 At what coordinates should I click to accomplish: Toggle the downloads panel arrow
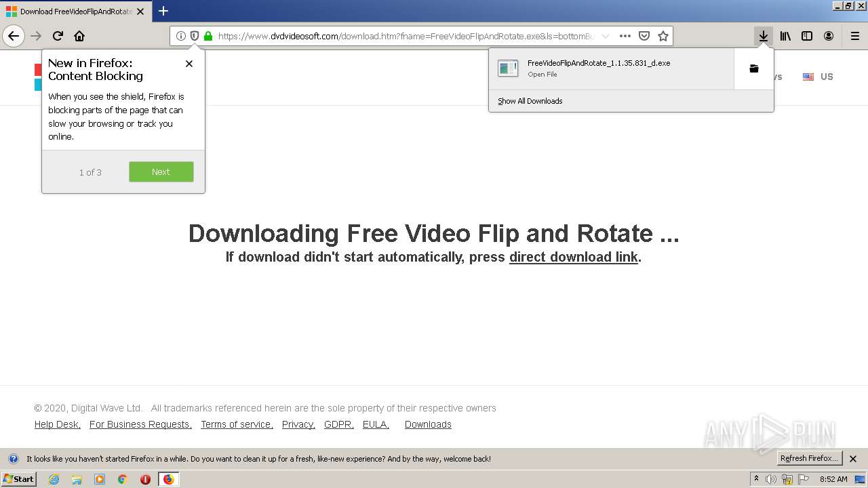tap(764, 36)
